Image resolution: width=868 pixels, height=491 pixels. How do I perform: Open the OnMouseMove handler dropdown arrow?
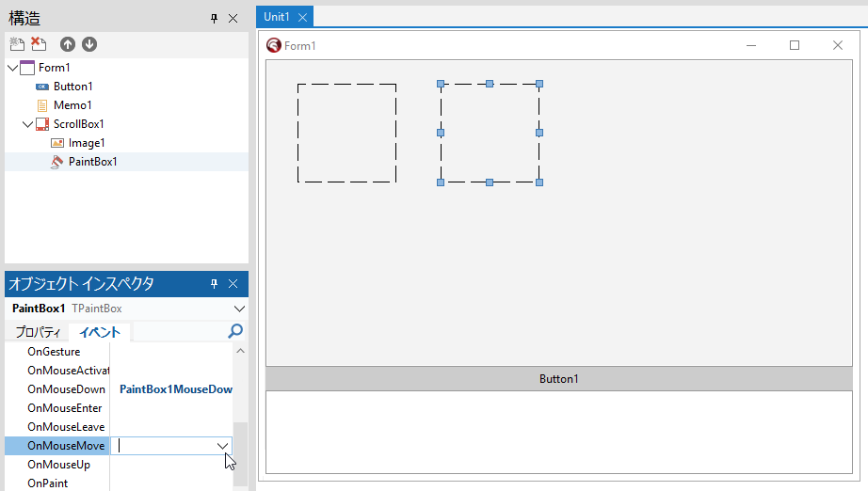222,446
